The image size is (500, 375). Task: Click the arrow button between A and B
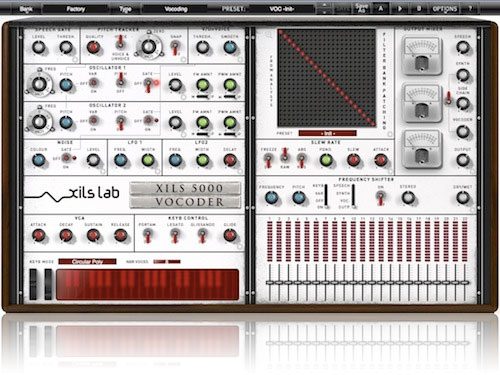pos(400,9)
